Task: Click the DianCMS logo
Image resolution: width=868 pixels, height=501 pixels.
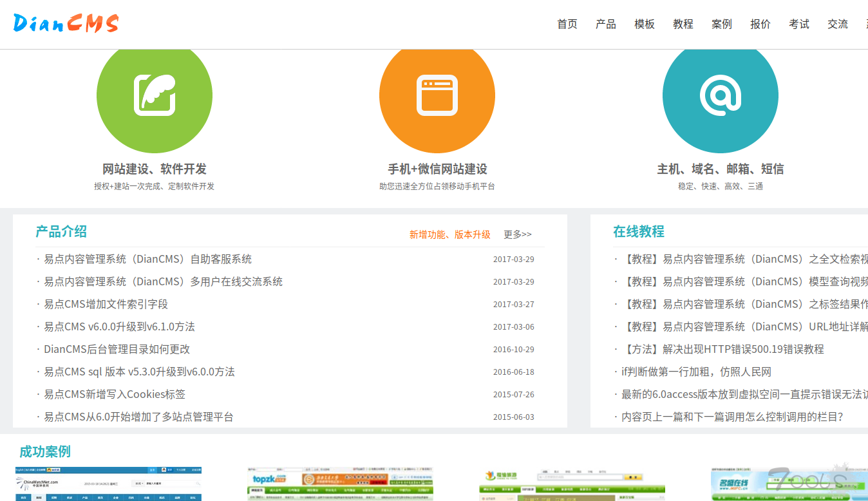Action: (x=66, y=23)
